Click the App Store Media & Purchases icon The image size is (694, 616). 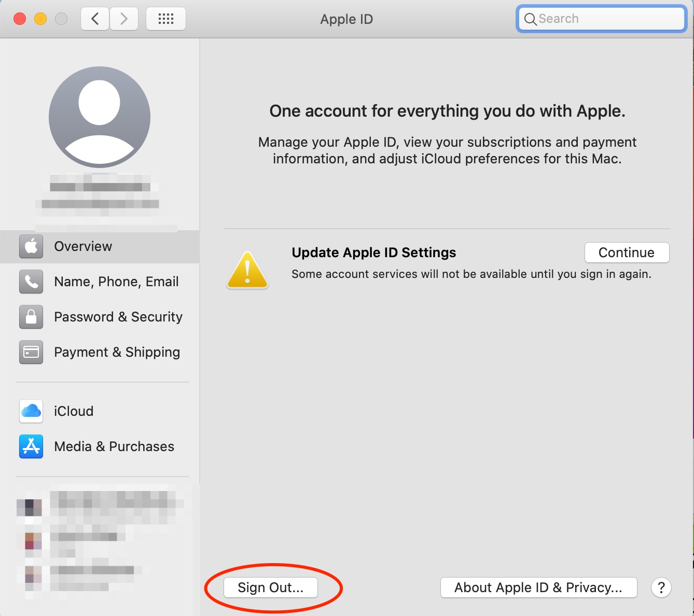click(31, 446)
